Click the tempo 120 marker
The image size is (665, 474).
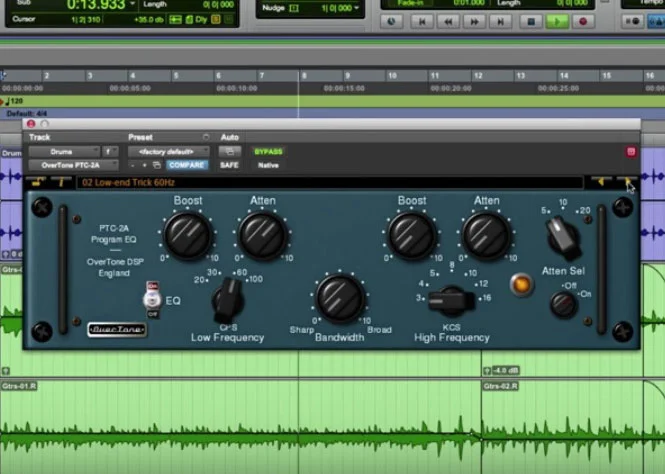[x=13, y=101]
